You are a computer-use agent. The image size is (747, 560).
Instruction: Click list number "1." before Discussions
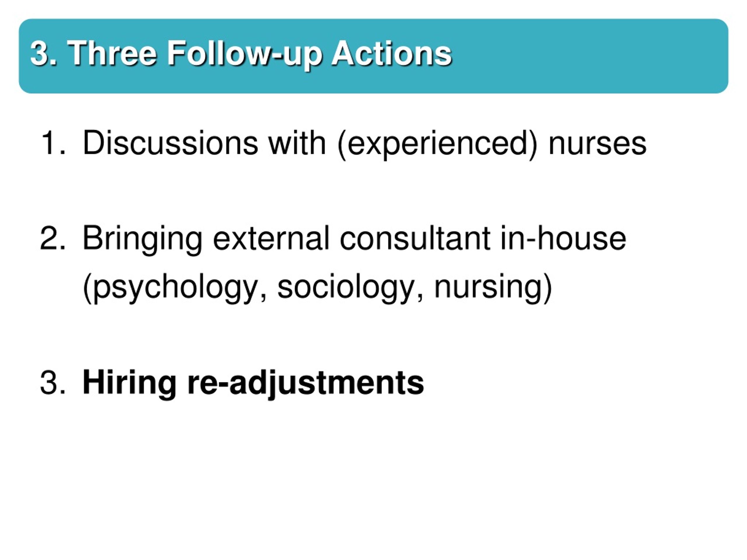coord(53,143)
